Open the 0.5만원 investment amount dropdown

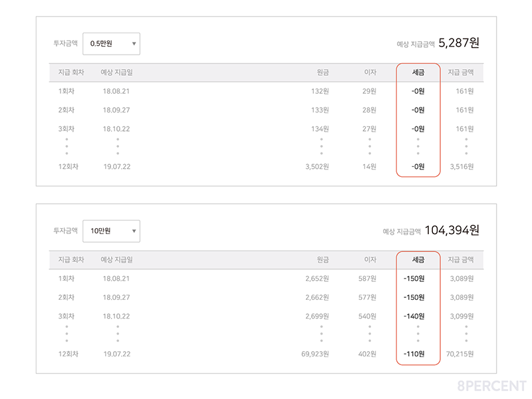110,44
